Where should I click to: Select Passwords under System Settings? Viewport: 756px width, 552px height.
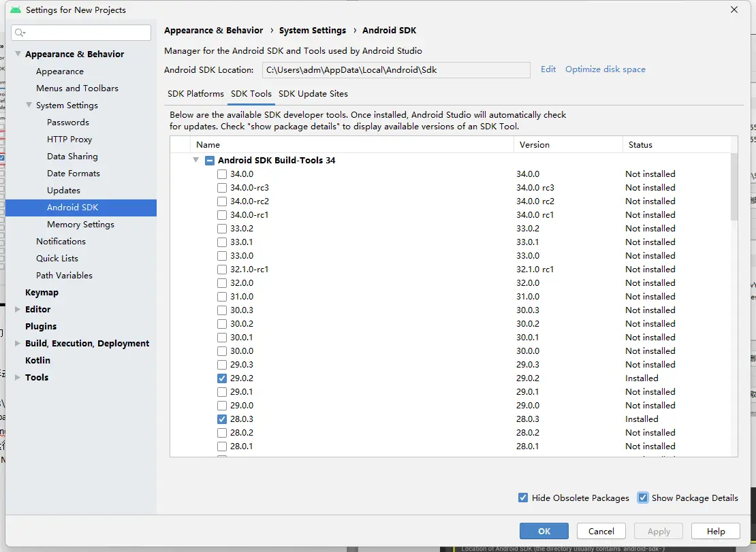pos(68,123)
